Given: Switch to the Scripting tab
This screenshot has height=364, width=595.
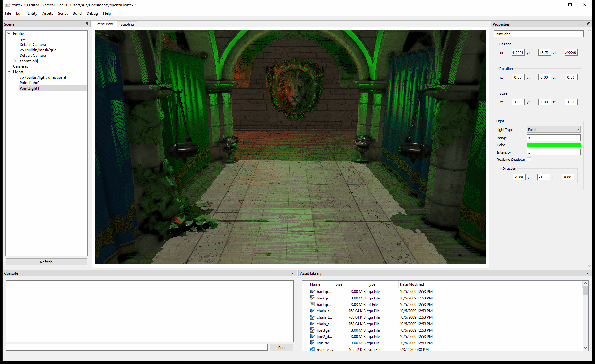Looking at the screenshot, I should pyautogui.click(x=127, y=24).
